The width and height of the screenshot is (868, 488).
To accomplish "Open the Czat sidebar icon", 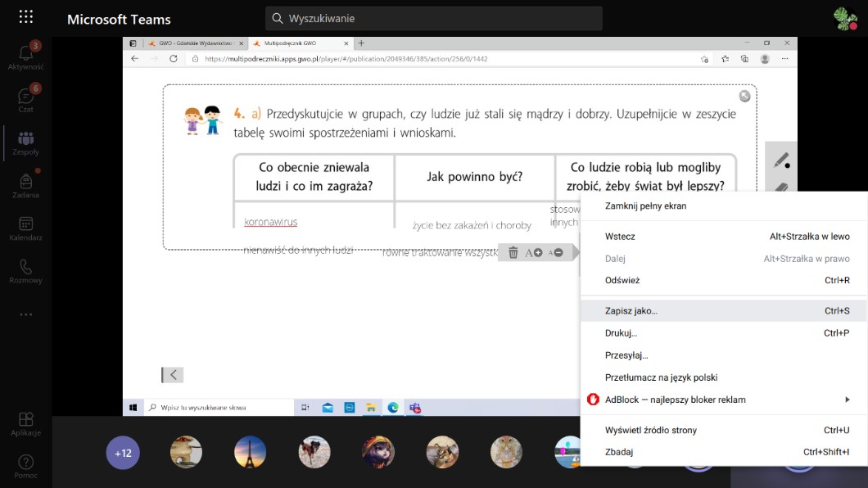I will [25, 99].
